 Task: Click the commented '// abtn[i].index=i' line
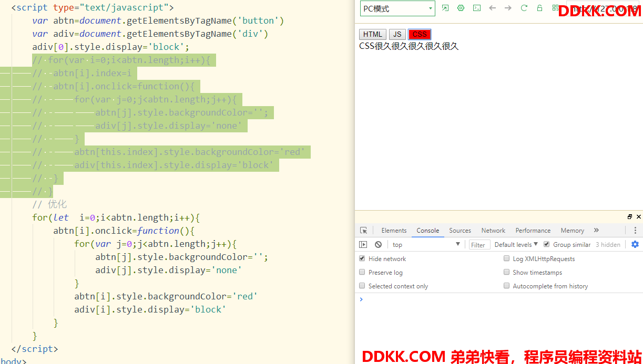coord(82,73)
